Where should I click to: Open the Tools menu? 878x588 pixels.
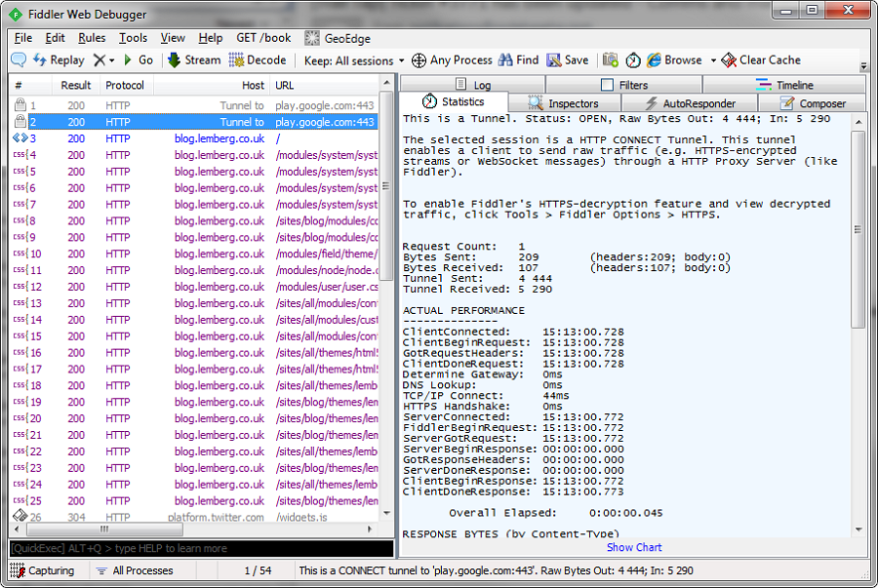click(134, 38)
